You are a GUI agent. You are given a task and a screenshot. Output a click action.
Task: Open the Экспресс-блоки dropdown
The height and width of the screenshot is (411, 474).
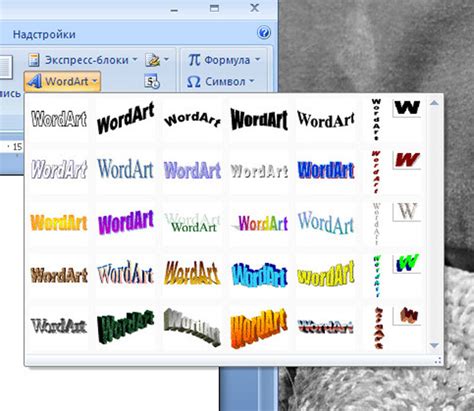click(83, 60)
